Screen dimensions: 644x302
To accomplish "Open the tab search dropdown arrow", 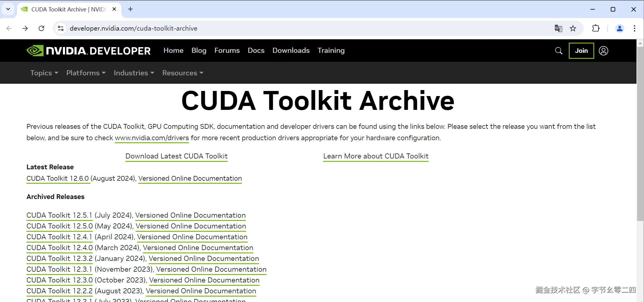I will (8, 9).
